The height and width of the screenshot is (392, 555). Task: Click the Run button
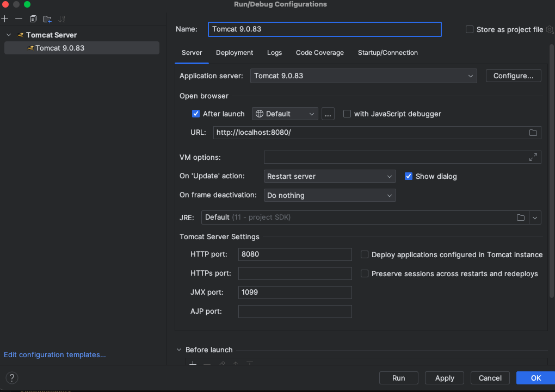point(398,378)
